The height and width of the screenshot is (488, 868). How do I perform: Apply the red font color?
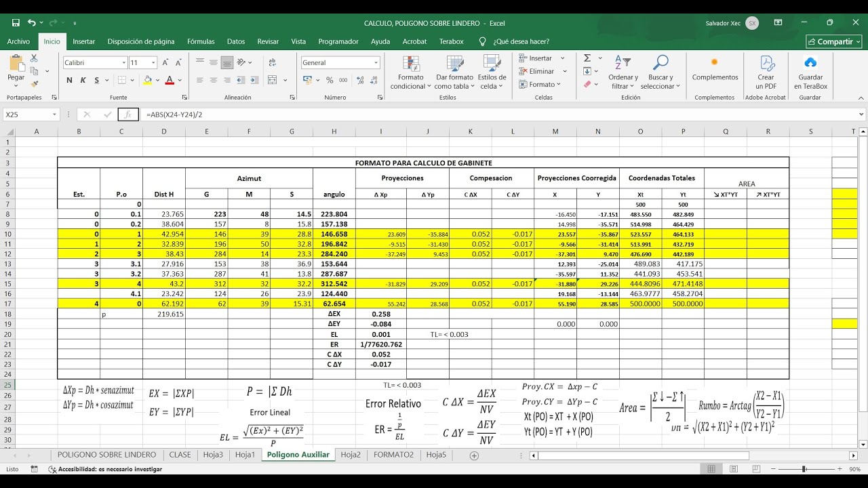170,80
